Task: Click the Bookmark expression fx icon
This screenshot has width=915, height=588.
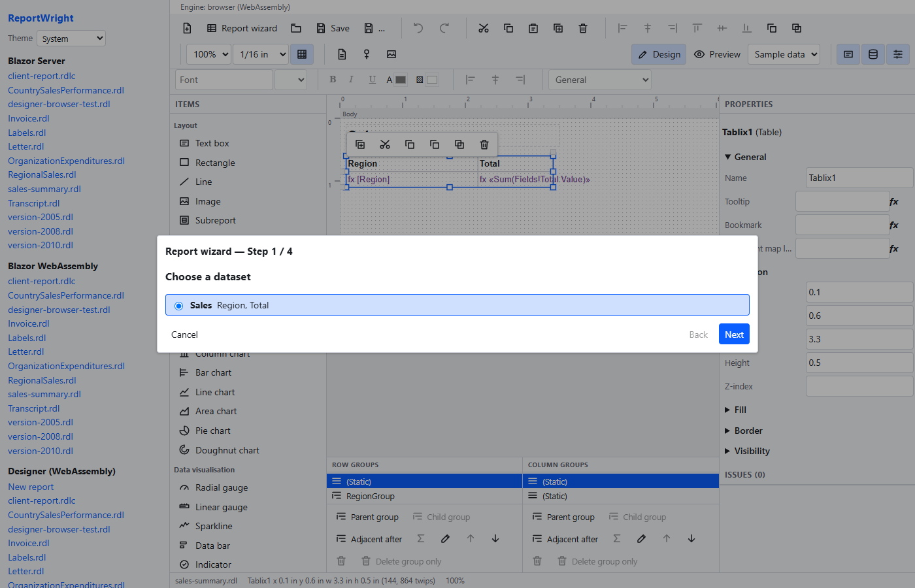Action: [x=894, y=225]
